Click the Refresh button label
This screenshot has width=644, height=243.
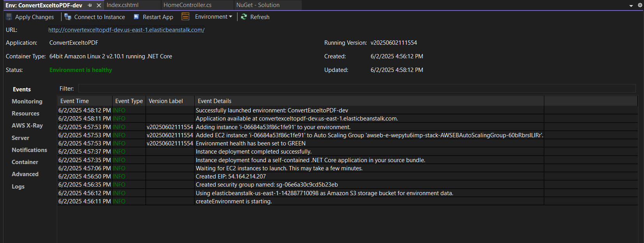[x=260, y=17]
